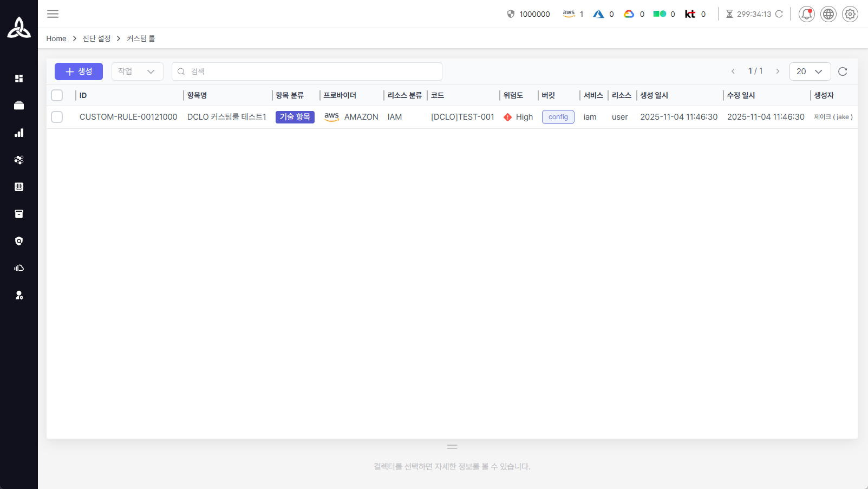Open the bar chart icon in sidebar
868x489 pixels.
(19, 133)
